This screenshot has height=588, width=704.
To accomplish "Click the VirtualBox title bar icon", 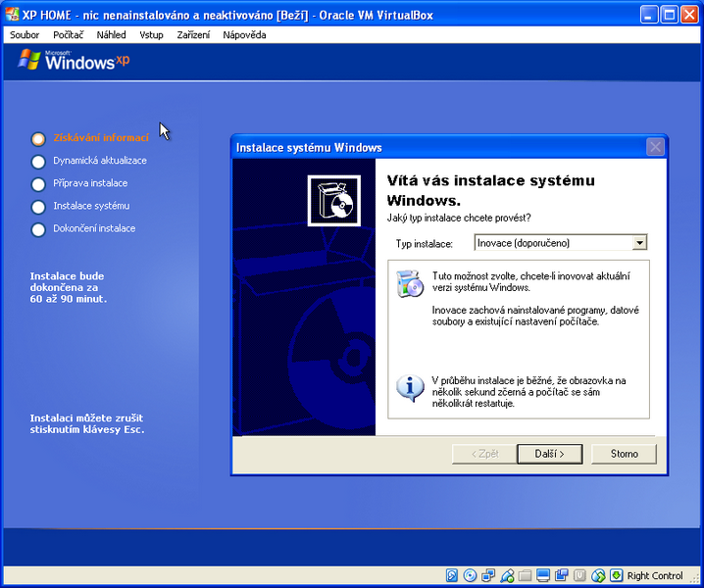I will (x=13, y=15).
